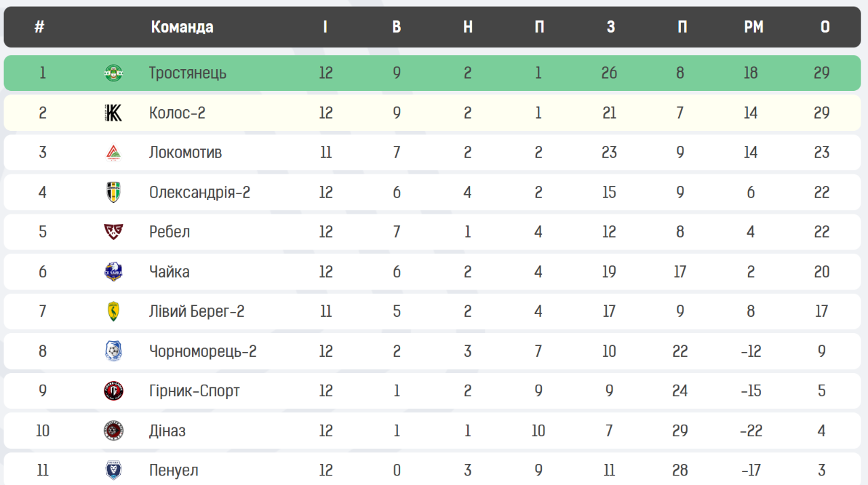Open the Тростянець team name link
Viewport: 868px width, 485px height.
(188, 73)
